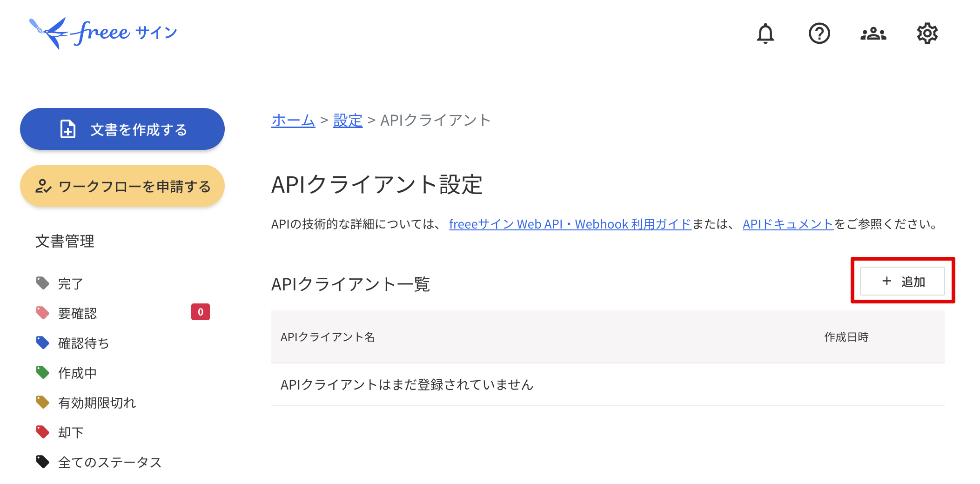Click the black 全てのステータス tag icon
Image resolution: width=980 pixels, height=484 pixels.
pos(43,462)
